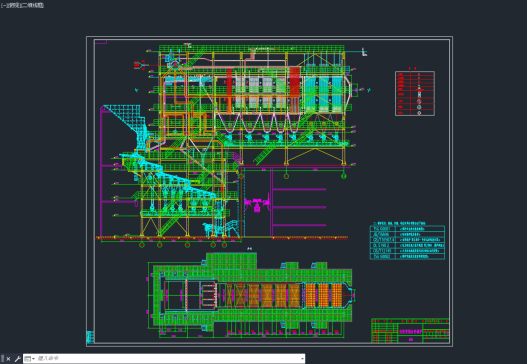The image size is (527, 364).
Task: Select the cyan standards table in the drawing
Action: [407, 242]
